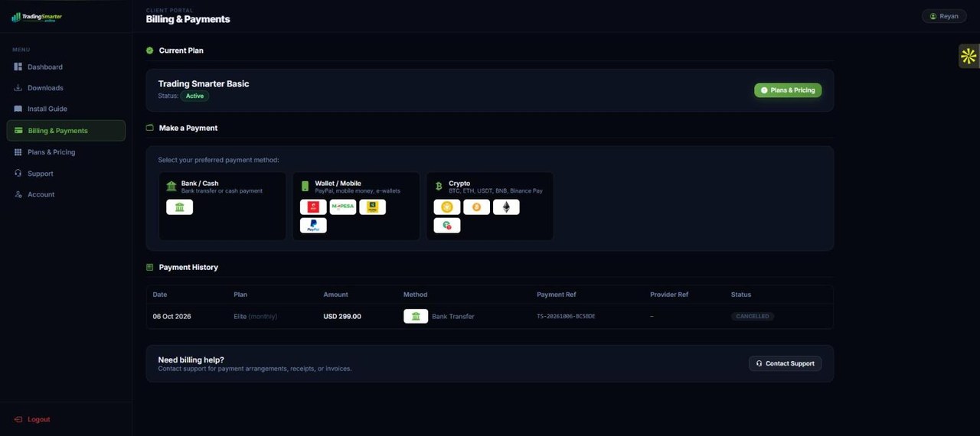Click the Dashboard grid icon
980x436 pixels.
(18, 67)
